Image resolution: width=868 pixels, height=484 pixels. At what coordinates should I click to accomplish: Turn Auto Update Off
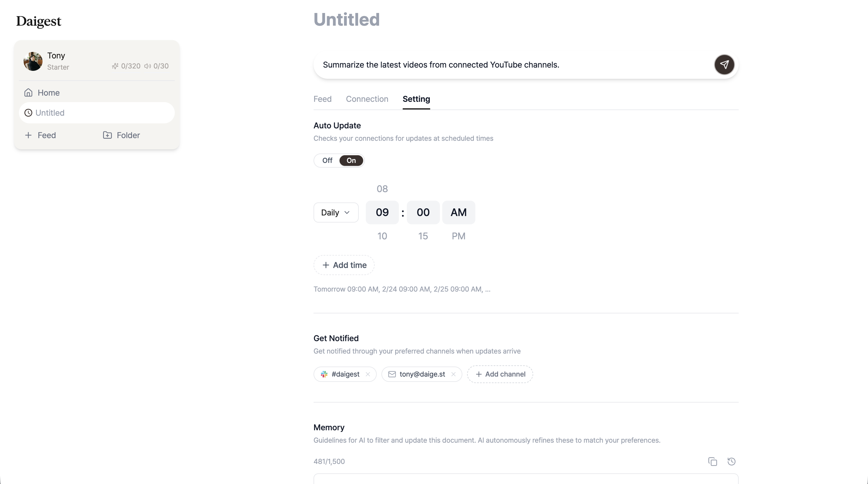click(327, 160)
